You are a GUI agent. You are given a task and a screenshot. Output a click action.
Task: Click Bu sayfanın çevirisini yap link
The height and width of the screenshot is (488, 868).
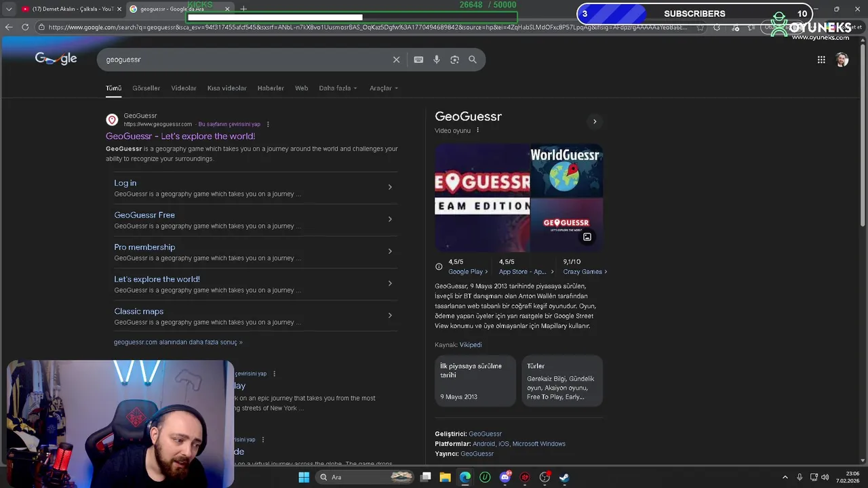[x=229, y=124]
